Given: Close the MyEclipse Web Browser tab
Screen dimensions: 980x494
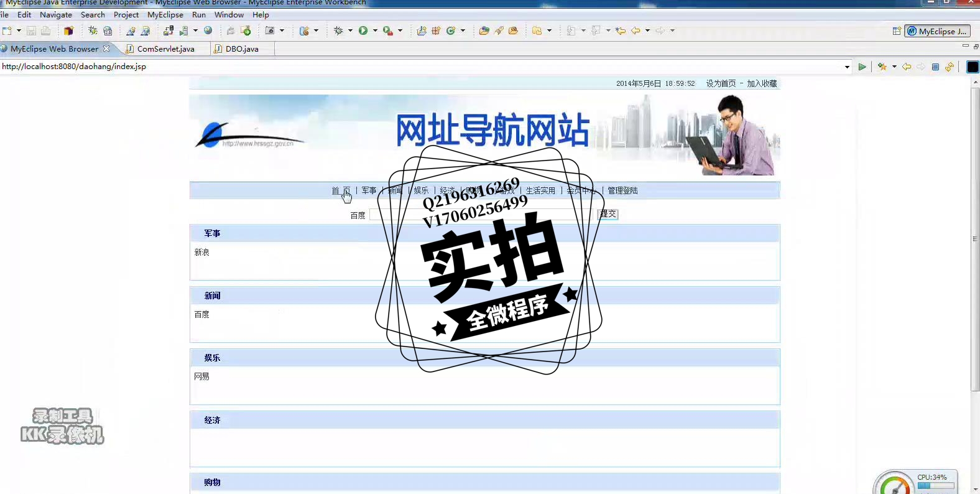Looking at the screenshot, I should point(106,49).
